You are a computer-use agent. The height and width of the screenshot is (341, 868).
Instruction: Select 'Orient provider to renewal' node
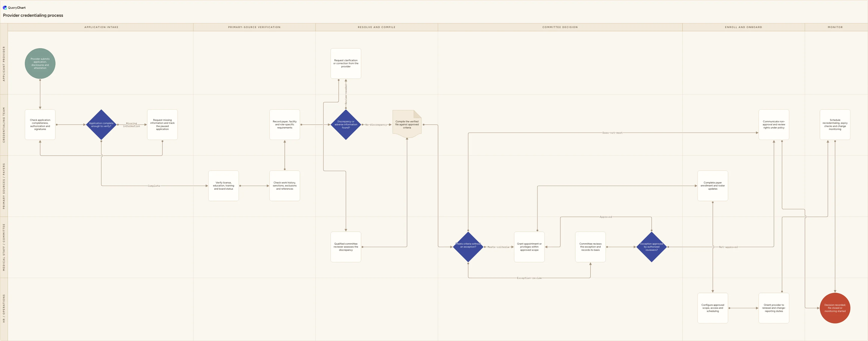coord(774,308)
